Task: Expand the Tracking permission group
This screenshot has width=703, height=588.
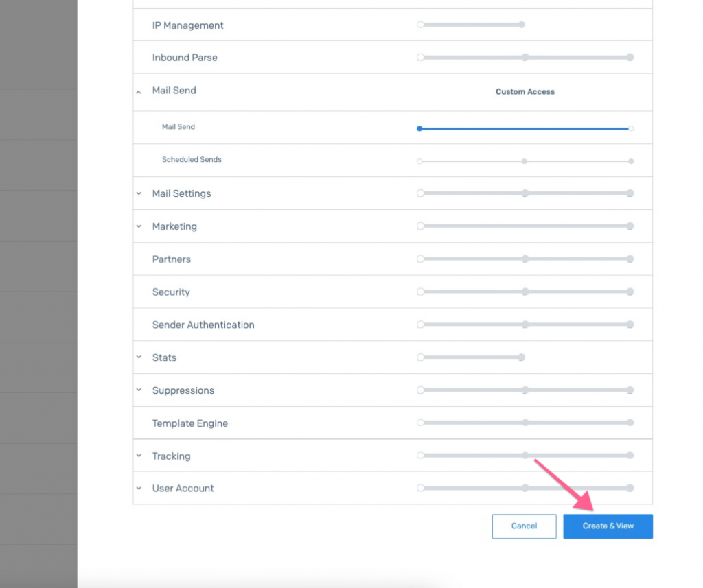Action: tap(139, 456)
